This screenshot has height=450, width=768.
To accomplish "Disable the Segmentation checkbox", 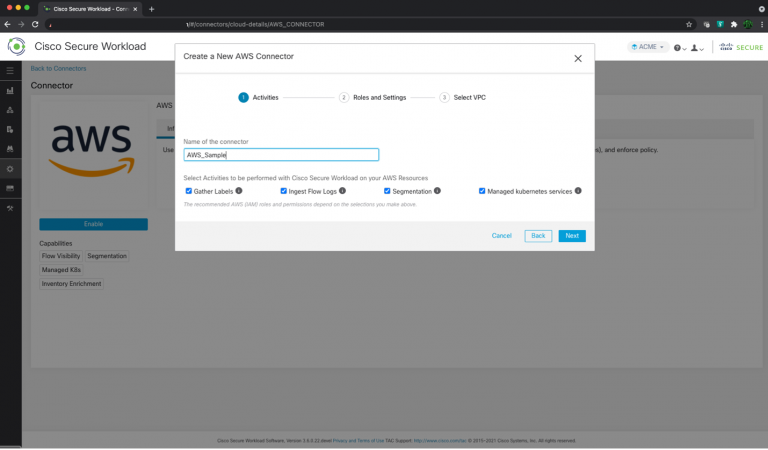I will [387, 190].
